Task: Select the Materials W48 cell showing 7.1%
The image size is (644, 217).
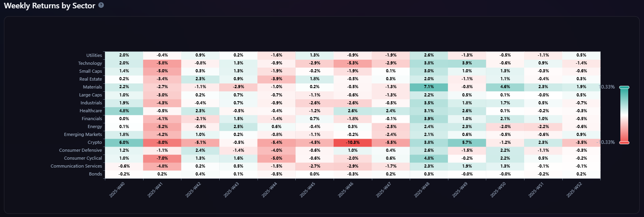Action: (429, 87)
